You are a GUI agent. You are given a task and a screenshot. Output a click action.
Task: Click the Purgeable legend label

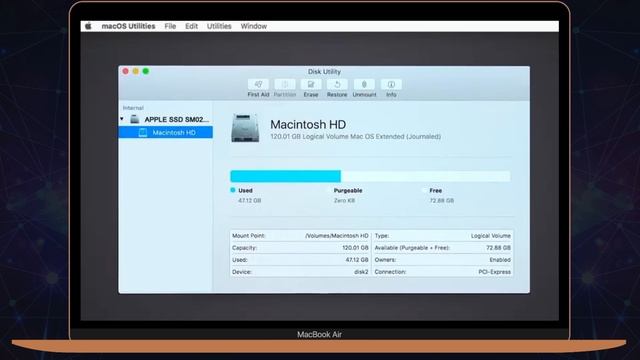pos(348,191)
